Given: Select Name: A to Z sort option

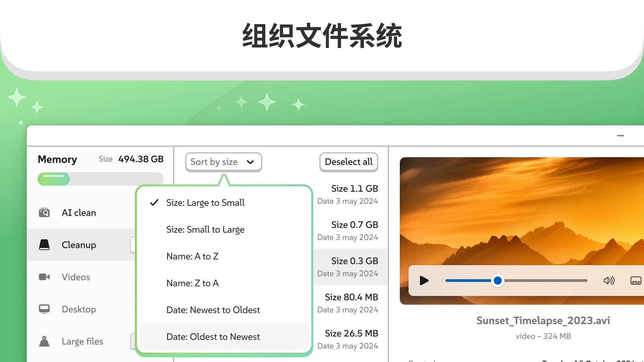Looking at the screenshot, I should click(x=192, y=256).
